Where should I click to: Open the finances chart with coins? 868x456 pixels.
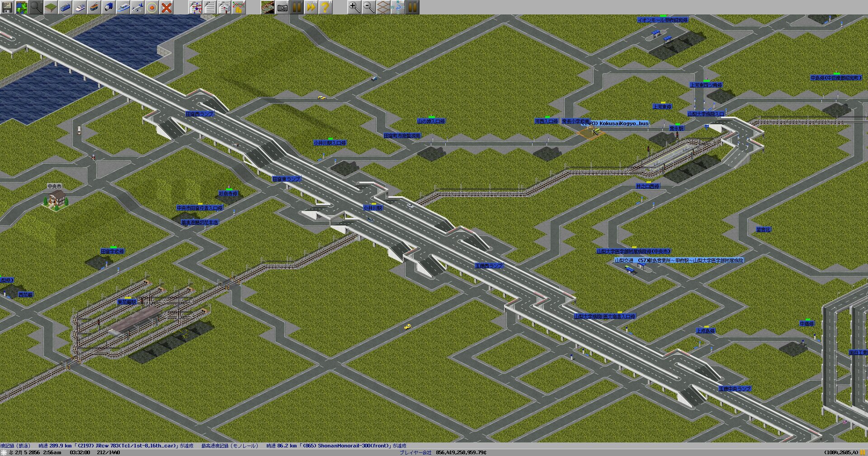(239, 7)
